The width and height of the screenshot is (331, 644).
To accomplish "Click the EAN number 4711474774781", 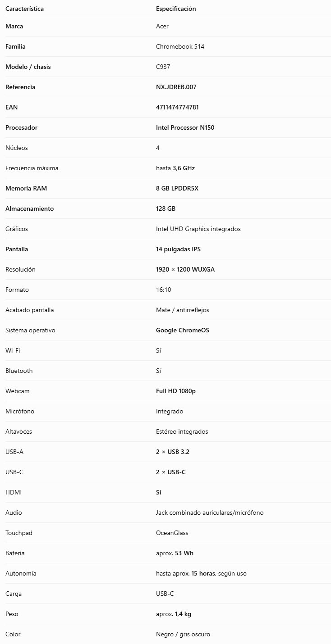I will [x=177, y=107].
